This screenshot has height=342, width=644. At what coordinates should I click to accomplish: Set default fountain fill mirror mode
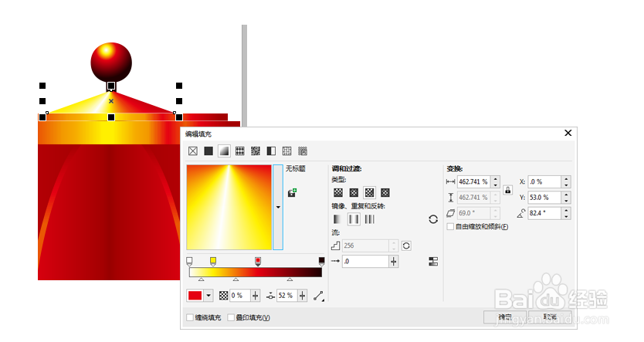(337, 219)
